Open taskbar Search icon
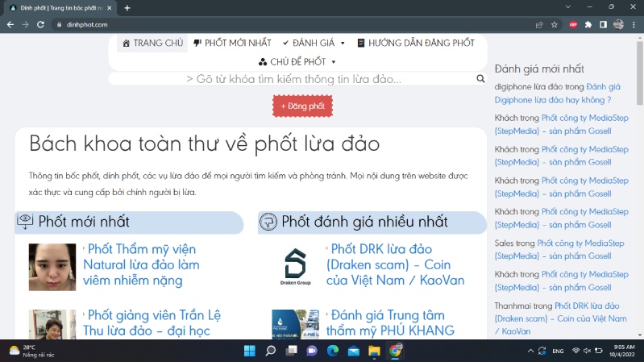This screenshot has width=644, height=362. [270, 351]
